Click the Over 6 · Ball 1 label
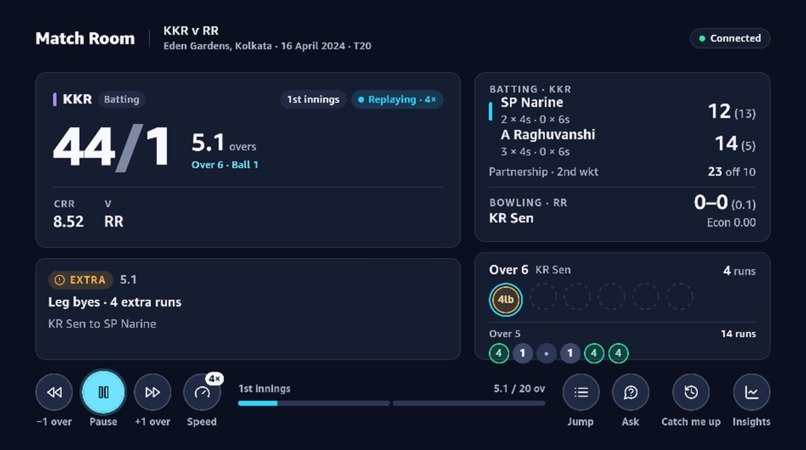This screenshot has height=450, width=806. (x=225, y=165)
